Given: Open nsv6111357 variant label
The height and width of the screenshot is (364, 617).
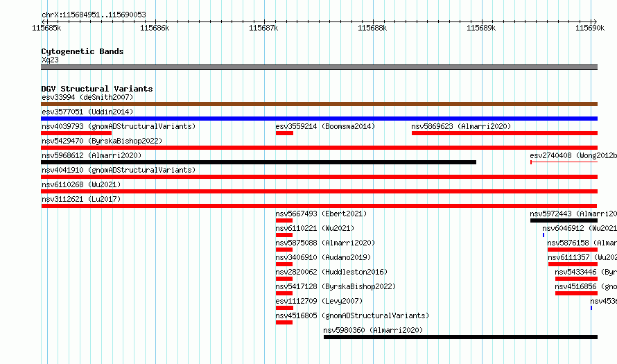Looking at the screenshot, I should tap(582, 257).
